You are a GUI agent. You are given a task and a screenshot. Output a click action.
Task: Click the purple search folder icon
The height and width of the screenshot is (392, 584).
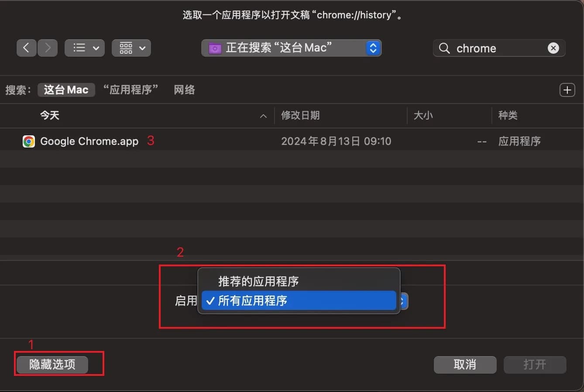[215, 48]
